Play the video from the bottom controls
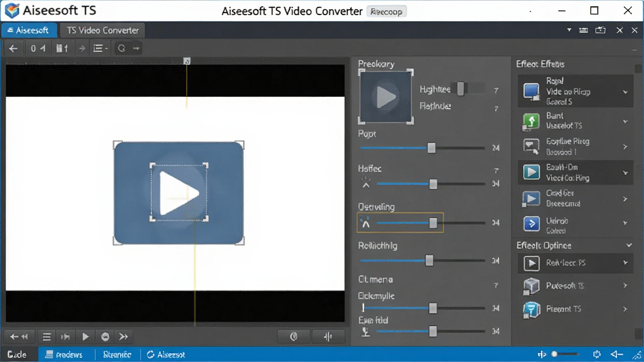 click(x=86, y=337)
